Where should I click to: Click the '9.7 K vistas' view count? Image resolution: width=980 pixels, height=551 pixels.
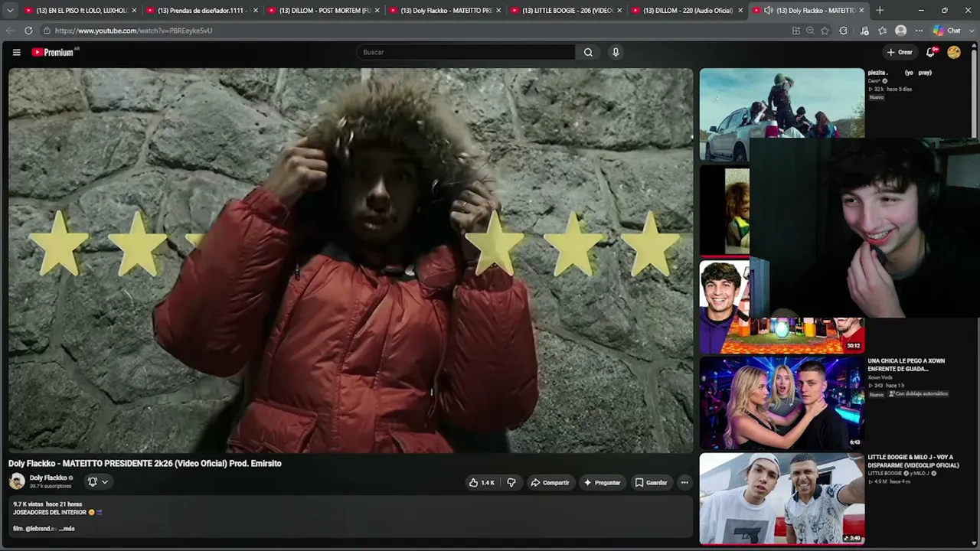(x=28, y=504)
